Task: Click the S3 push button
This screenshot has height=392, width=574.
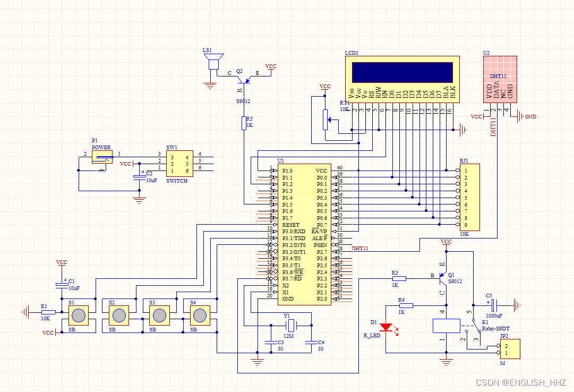Action: (x=159, y=316)
